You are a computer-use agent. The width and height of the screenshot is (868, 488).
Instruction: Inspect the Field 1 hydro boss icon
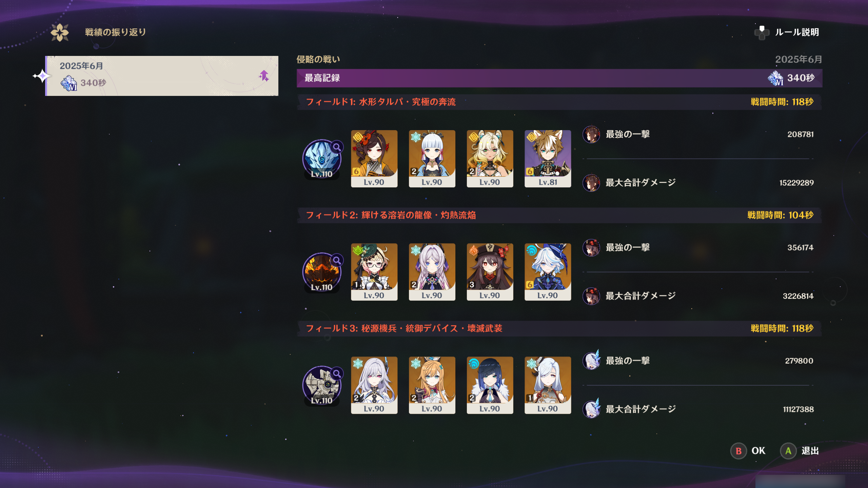[x=321, y=159]
